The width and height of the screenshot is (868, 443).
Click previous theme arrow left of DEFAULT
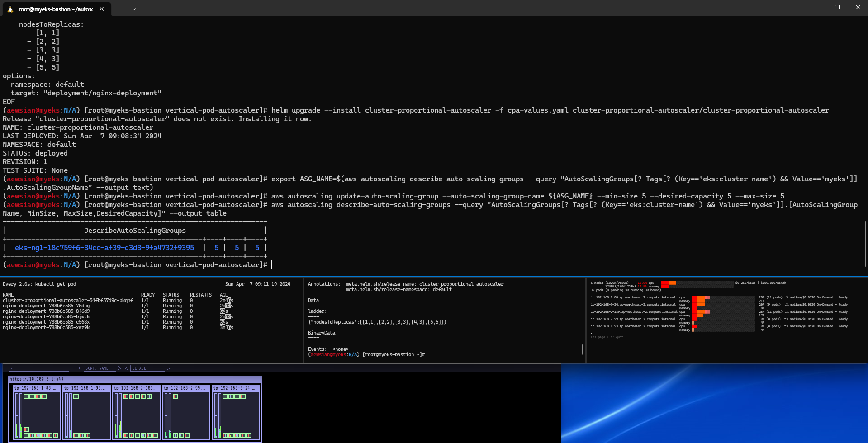point(127,368)
